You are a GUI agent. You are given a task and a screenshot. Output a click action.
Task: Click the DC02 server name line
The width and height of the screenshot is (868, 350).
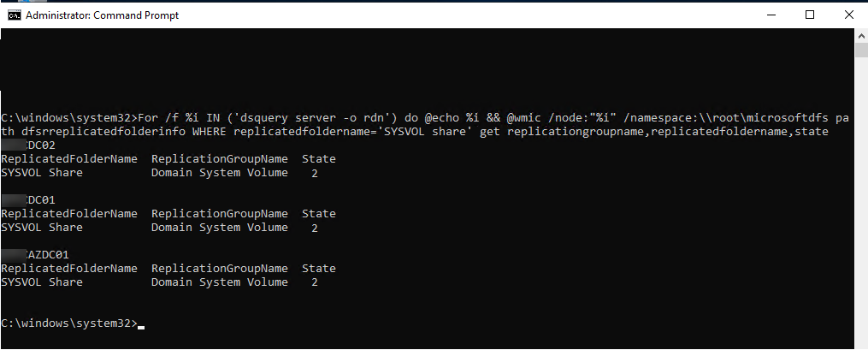coord(28,145)
